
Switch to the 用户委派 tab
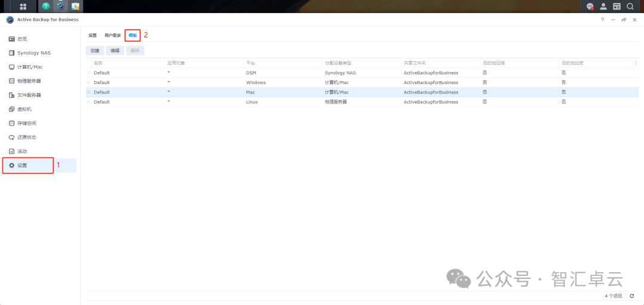[x=113, y=35]
